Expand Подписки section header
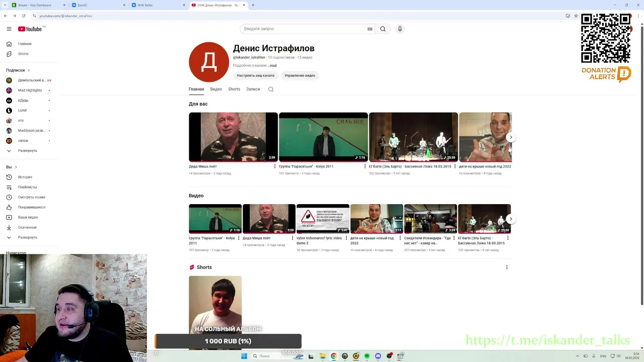 coord(18,70)
